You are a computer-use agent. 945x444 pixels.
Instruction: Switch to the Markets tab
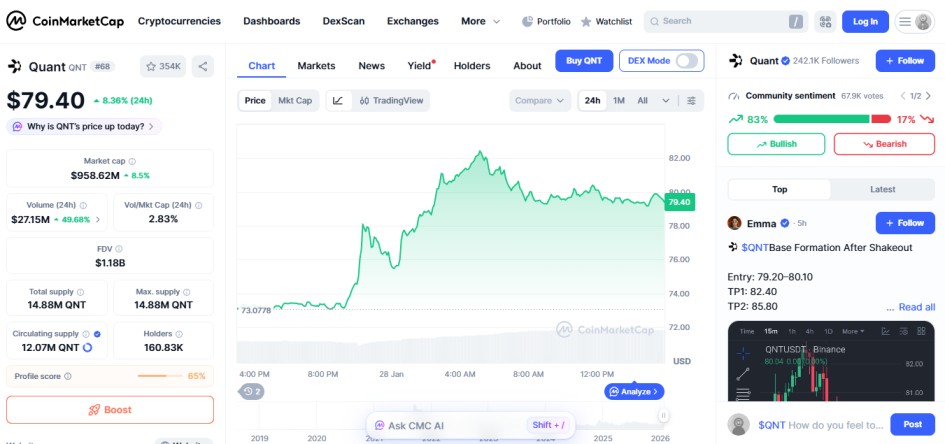pyautogui.click(x=316, y=66)
